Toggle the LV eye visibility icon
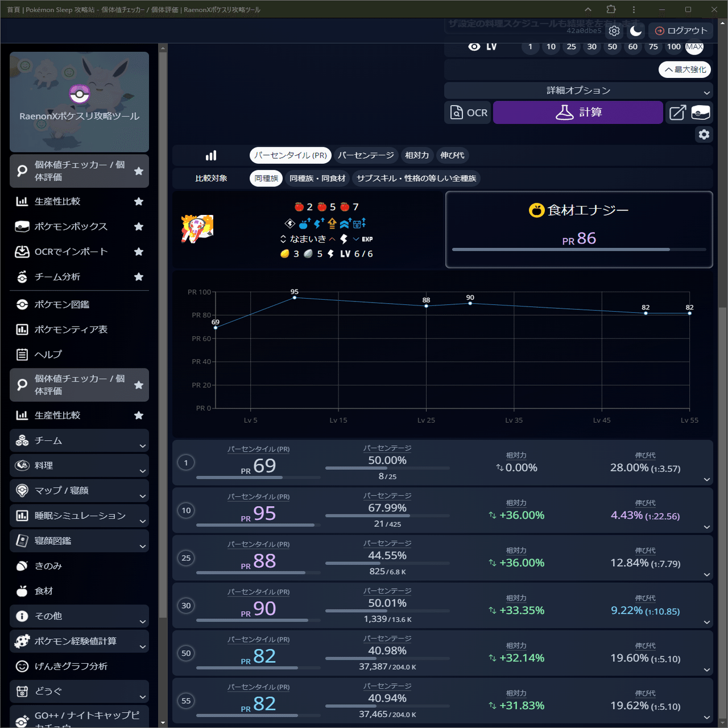The image size is (728, 728). pyautogui.click(x=474, y=47)
